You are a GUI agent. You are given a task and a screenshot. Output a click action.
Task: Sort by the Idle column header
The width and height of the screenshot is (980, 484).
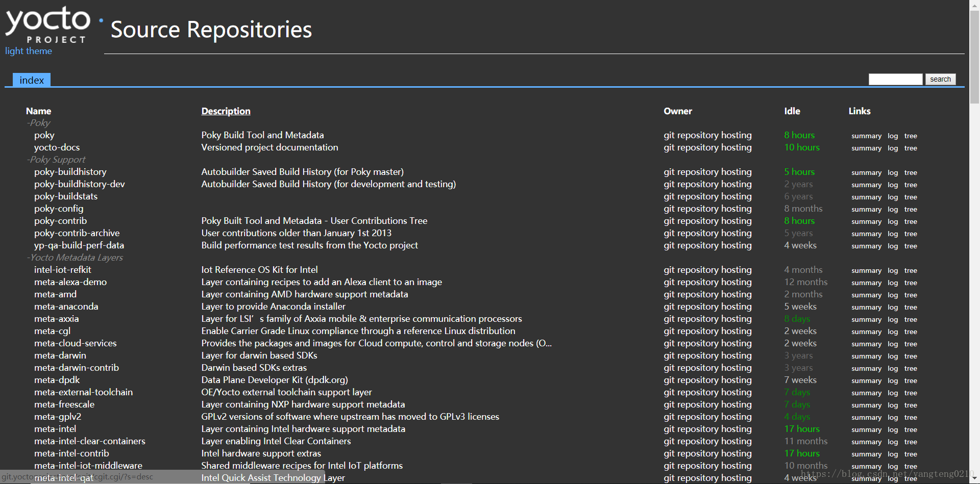click(792, 111)
